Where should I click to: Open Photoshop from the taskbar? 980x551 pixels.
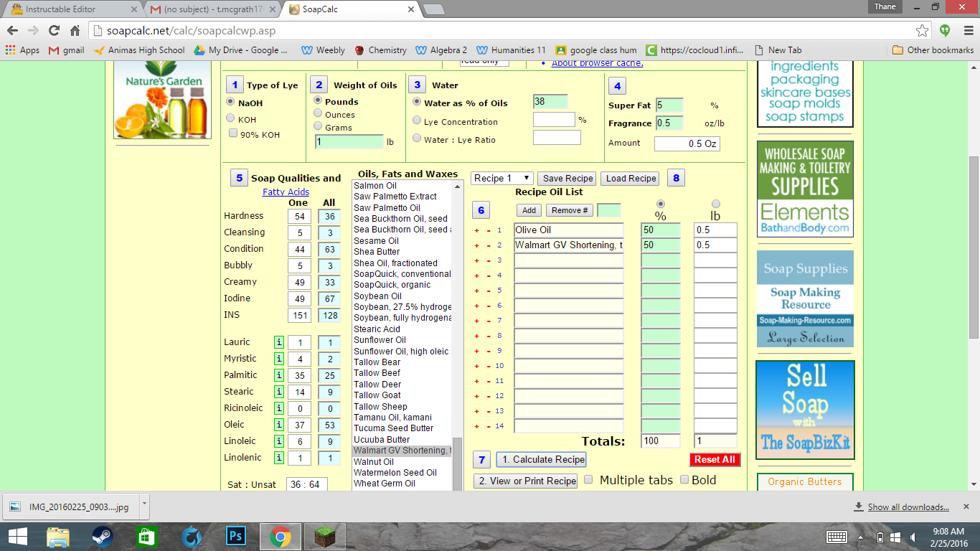235,537
